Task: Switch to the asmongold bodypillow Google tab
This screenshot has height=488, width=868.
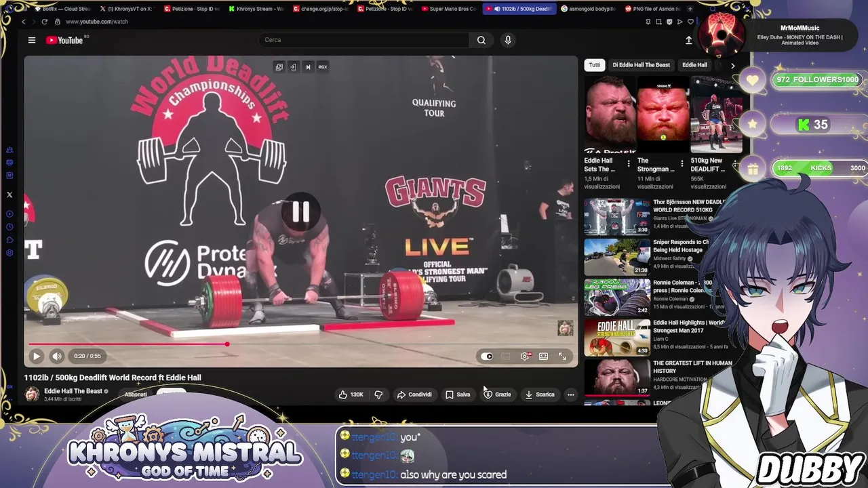Action: tap(588, 9)
